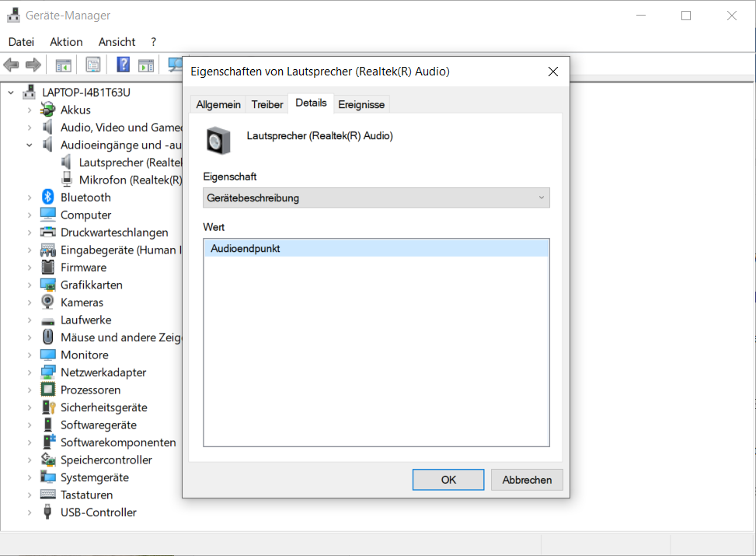Click the show/hide console tree toolbar icon
The image size is (756, 556).
pyautogui.click(x=63, y=65)
